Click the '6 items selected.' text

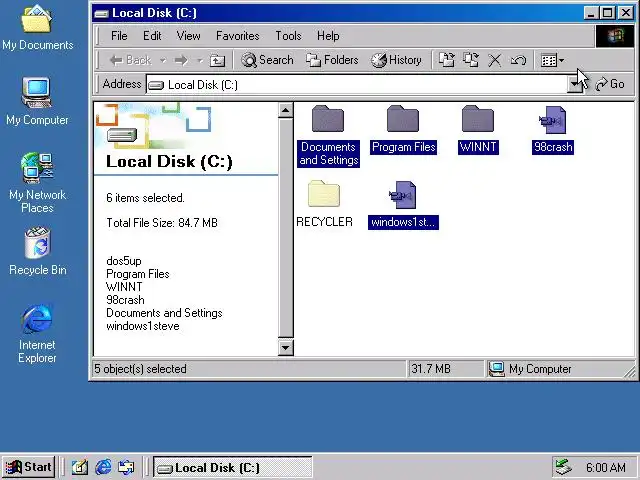[x=145, y=198]
